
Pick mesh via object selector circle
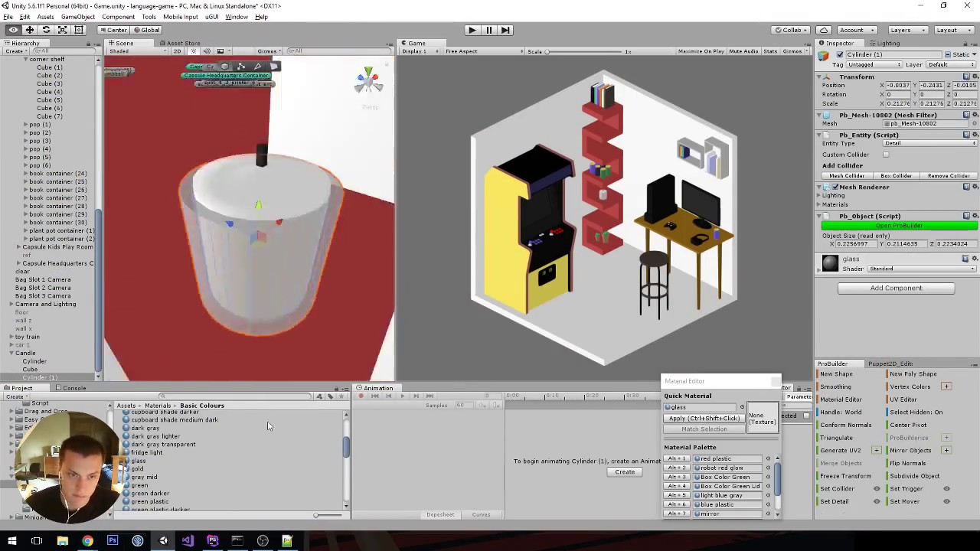(x=974, y=123)
